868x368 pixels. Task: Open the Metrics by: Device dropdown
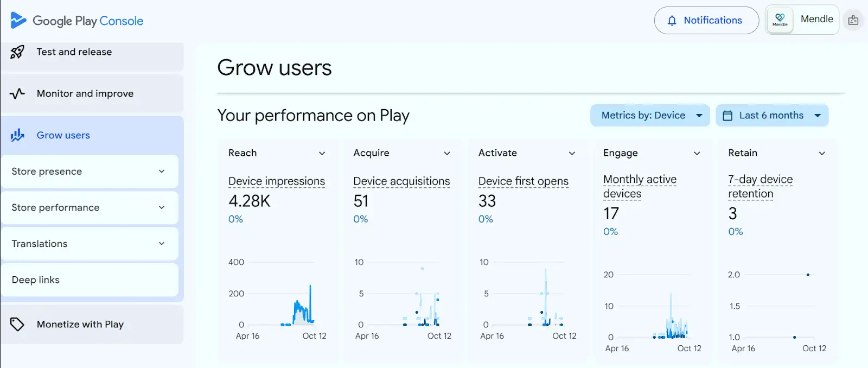point(650,116)
